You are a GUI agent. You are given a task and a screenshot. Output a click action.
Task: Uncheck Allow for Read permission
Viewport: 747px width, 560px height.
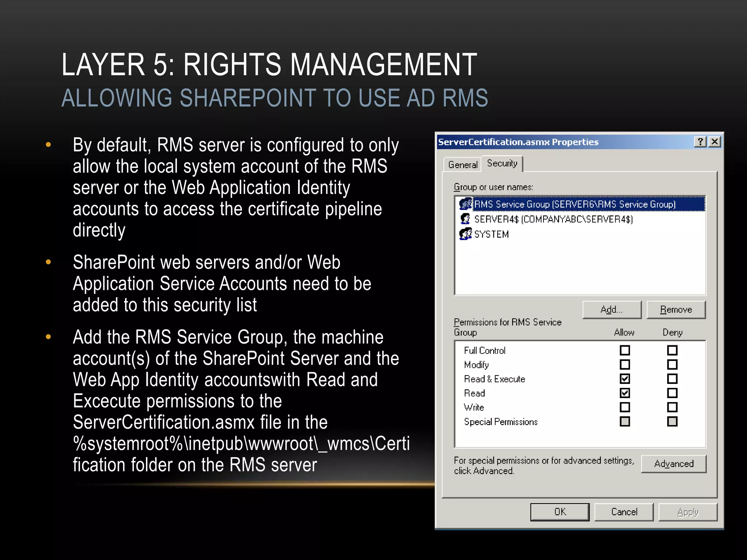[x=625, y=393]
